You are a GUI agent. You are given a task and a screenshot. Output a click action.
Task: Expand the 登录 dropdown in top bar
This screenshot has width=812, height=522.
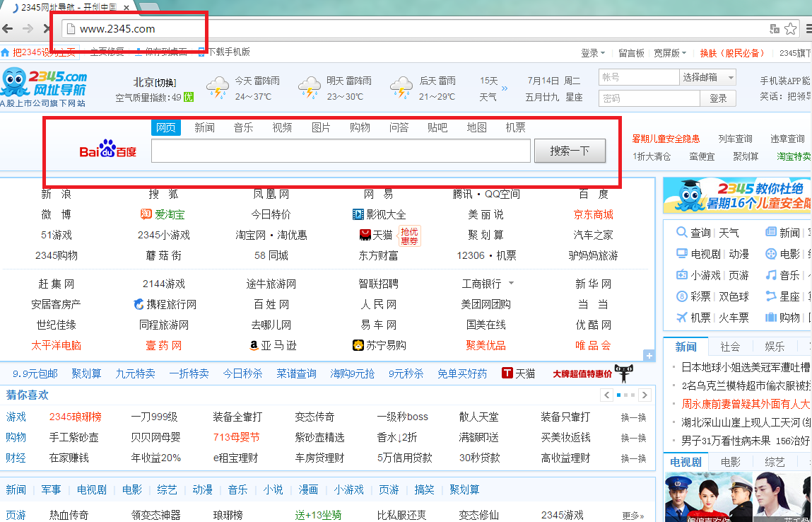(593, 53)
